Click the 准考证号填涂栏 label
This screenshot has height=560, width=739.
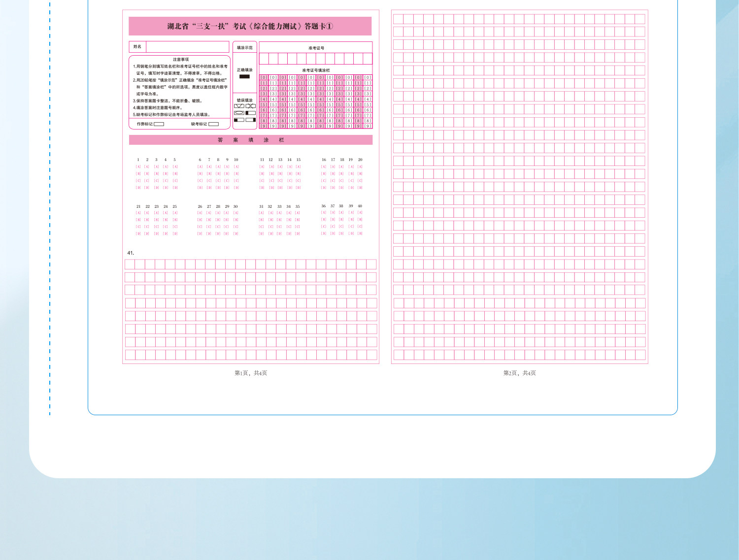pyautogui.click(x=316, y=70)
